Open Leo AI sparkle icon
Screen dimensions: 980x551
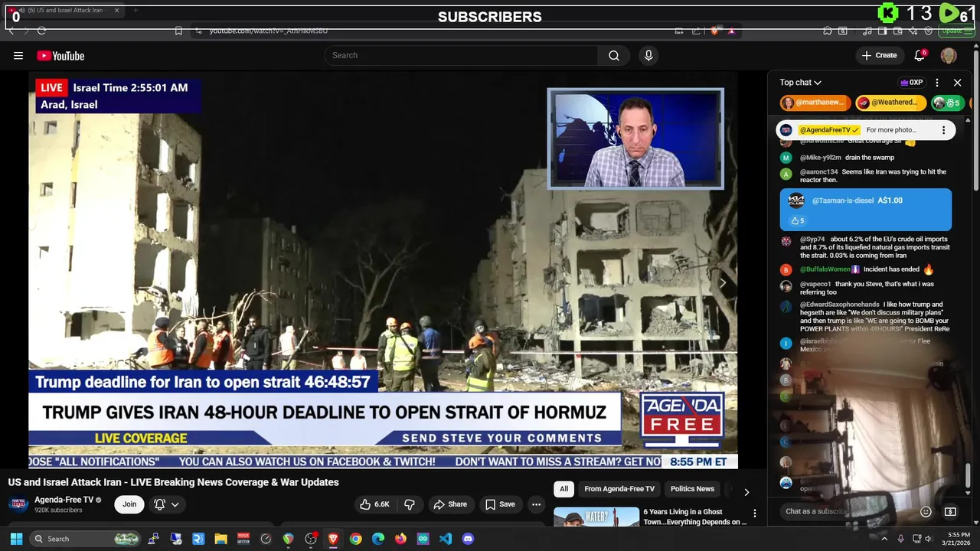pyautogui.click(x=913, y=31)
